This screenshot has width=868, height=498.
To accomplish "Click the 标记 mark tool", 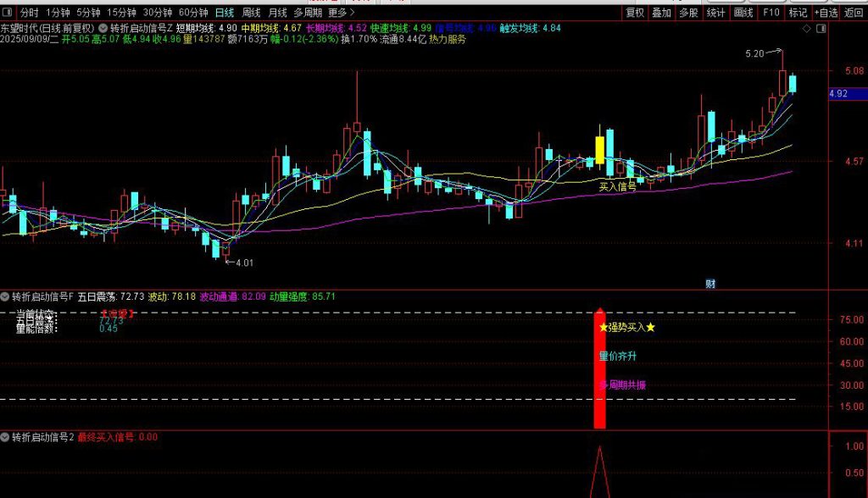I will (798, 13).
